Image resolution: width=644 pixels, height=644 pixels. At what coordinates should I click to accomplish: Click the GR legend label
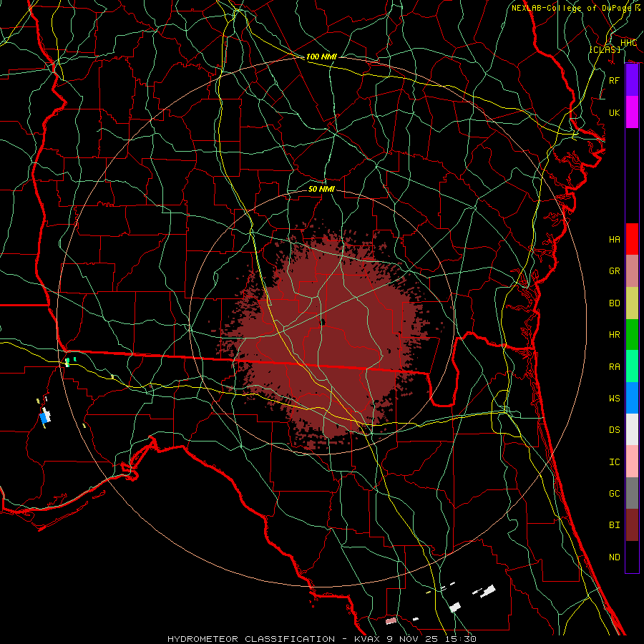click(614, 271)
